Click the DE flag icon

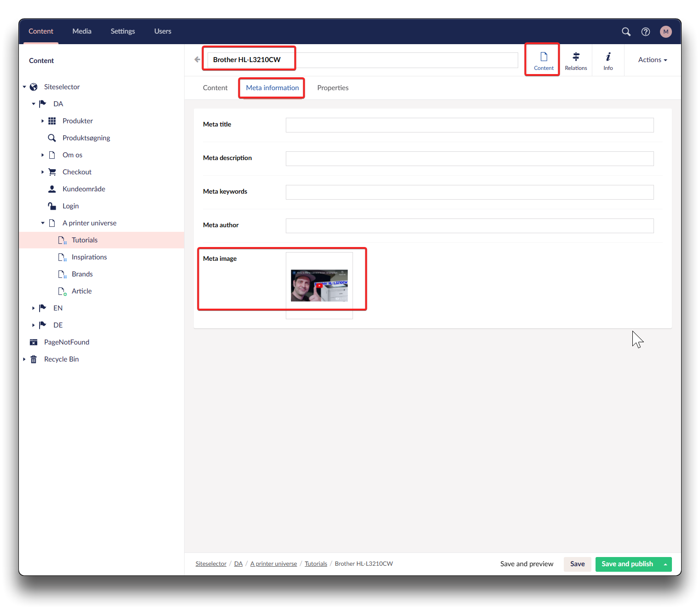coord(43,325)
